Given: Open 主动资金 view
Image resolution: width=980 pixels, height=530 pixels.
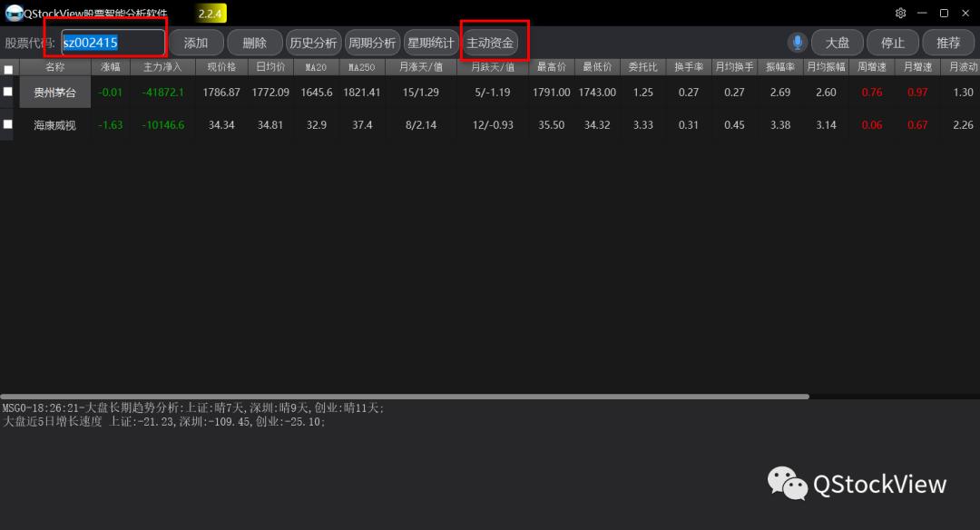Looking at the screenshot, I should coord(490,43).
